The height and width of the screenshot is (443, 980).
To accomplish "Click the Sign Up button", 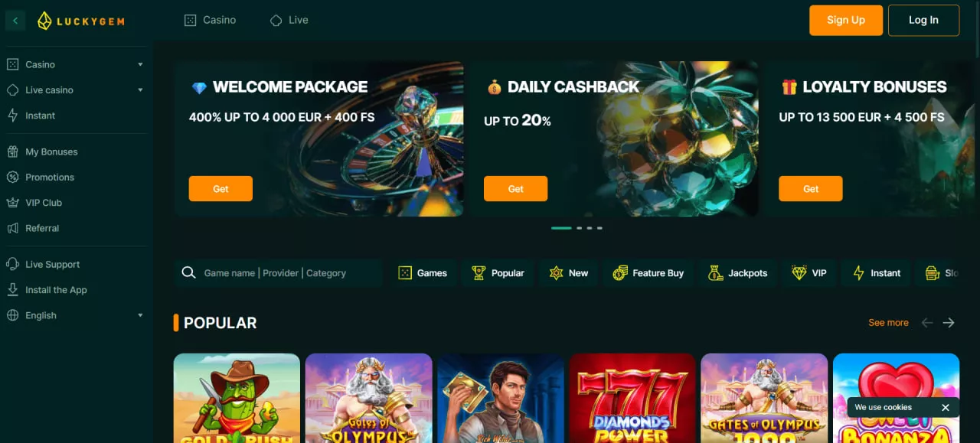I will tap(846, 21).
